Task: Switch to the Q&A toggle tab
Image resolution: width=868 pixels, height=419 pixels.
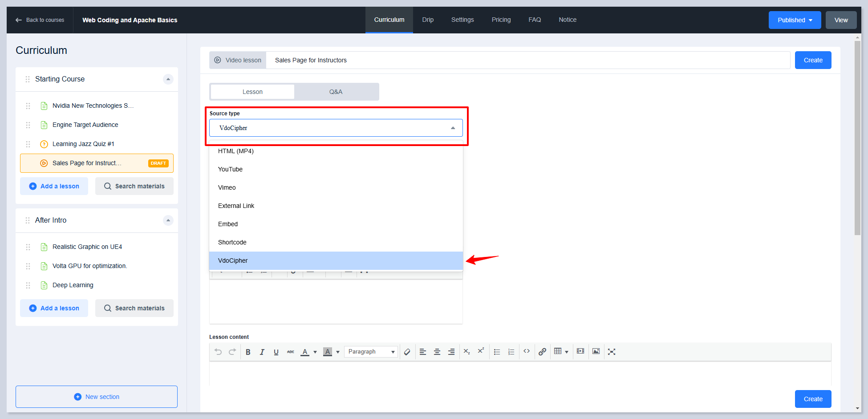Action: (336, 92)
